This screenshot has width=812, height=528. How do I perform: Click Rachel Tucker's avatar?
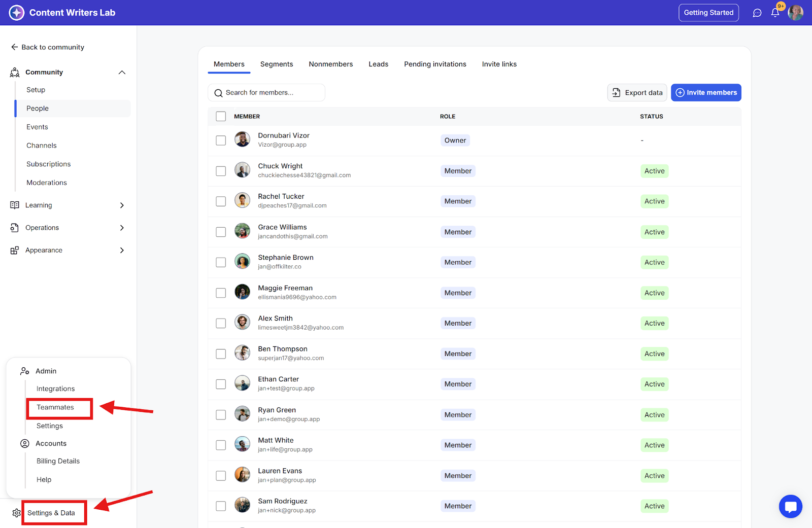click(243, 200)
